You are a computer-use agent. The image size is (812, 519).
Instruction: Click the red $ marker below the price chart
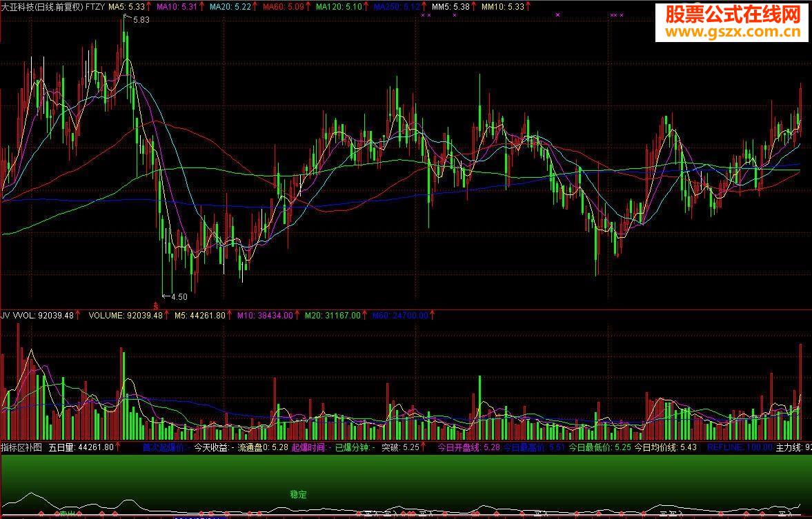155,306
